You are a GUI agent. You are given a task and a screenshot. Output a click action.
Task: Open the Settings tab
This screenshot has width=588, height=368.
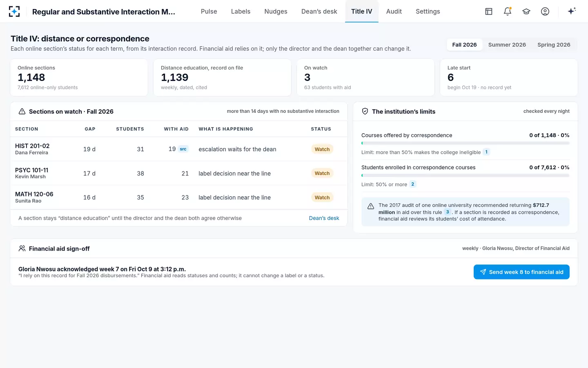coord(428,11)
